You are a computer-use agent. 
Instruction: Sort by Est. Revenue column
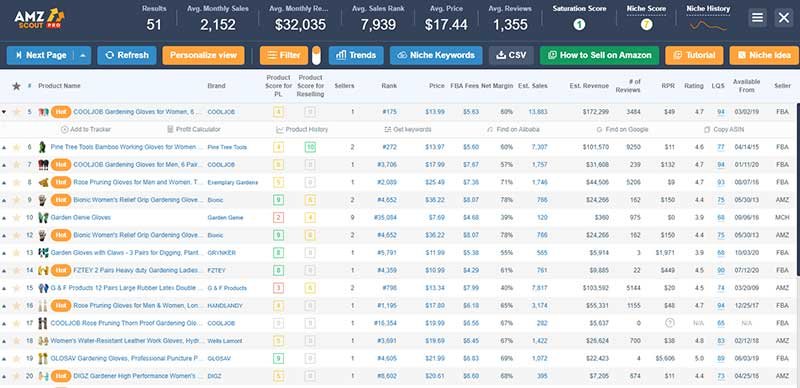click(x=589, y=86)
